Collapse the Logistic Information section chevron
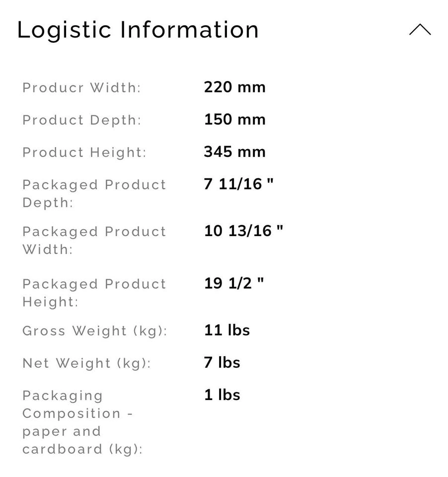 click(420, 29)
